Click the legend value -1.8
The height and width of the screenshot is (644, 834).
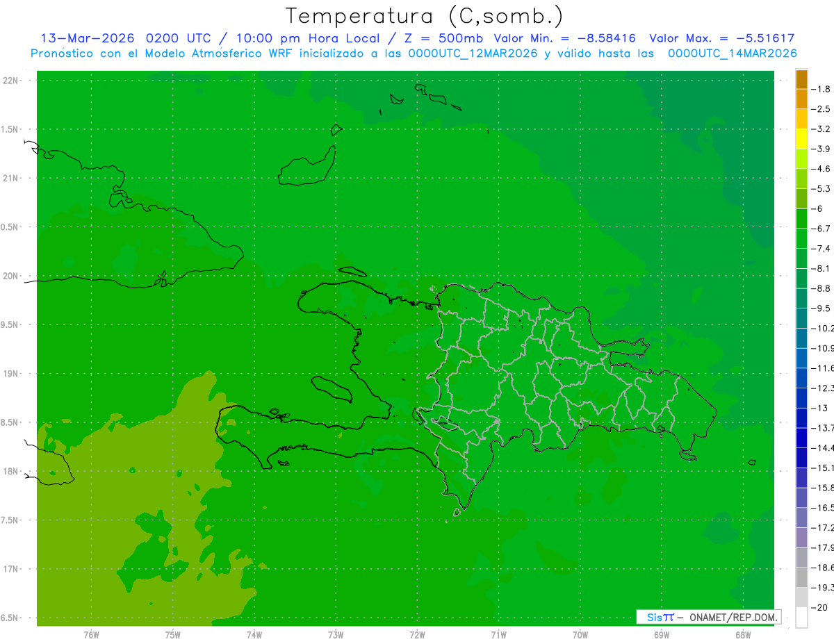[x=821, y=89]
